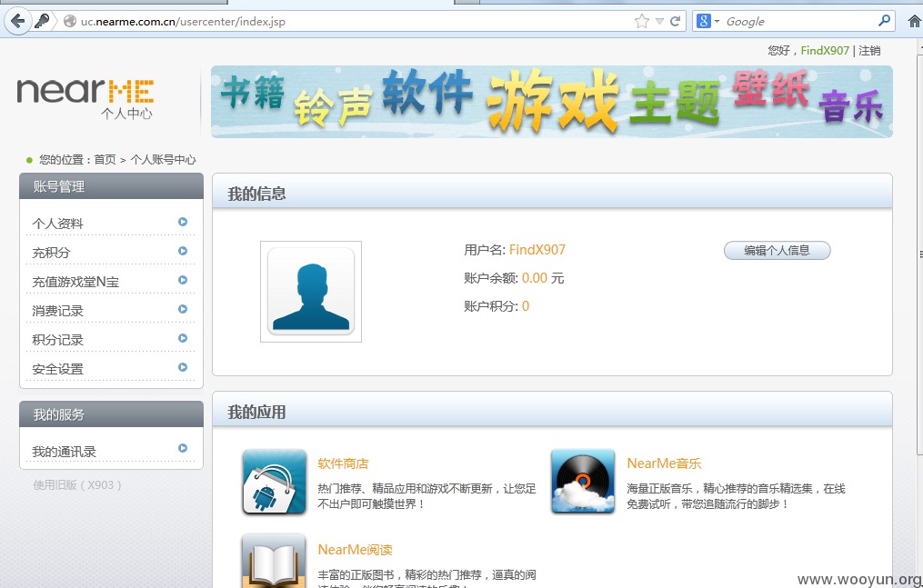Click the arrow icon beside 充值游戏堂N宝
Image resolution: width=923 pixels, height=588 pixels.
point(183,280)
